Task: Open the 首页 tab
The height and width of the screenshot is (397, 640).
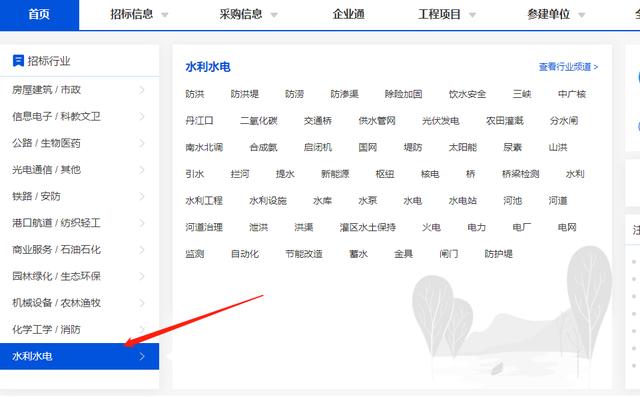Action: pyautogui.click(x=39, y=15)
